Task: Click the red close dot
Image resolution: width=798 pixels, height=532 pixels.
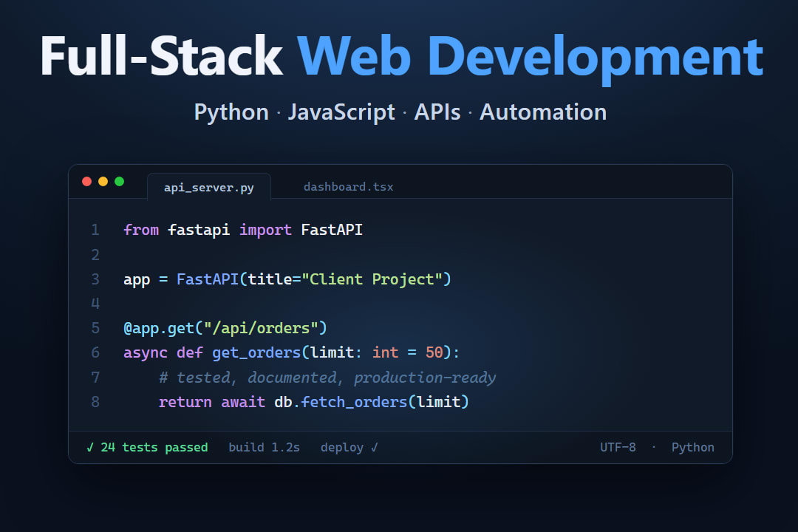Action: click(86, 182)
